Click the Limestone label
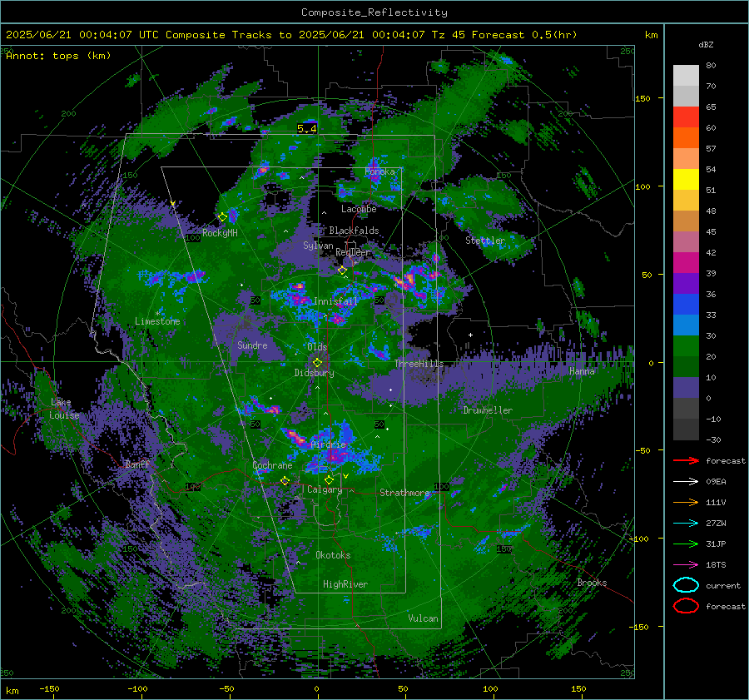The height and width of the screenshot is (700, 749). [157, 321]
